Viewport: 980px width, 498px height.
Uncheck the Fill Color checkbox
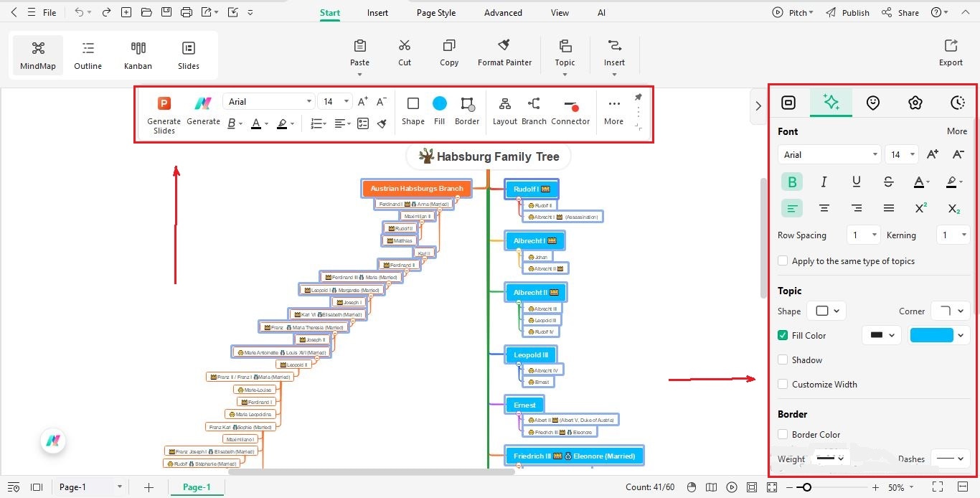coord(783,335)
